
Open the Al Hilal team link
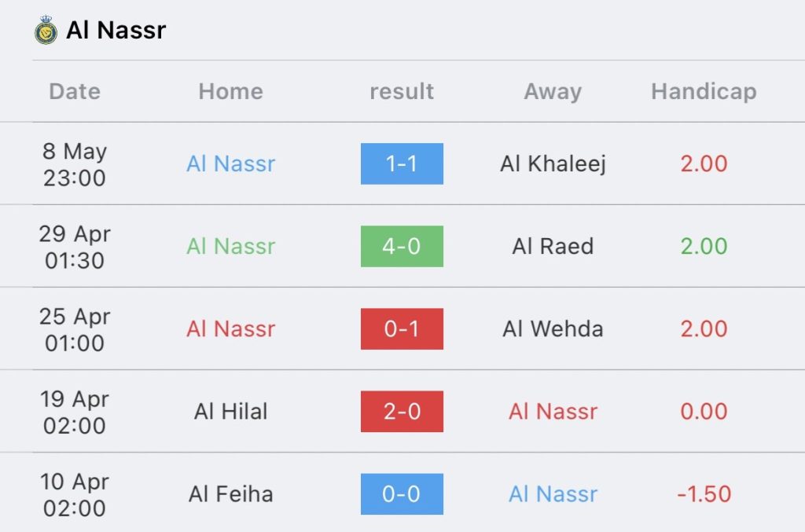(x=230, y=411)
